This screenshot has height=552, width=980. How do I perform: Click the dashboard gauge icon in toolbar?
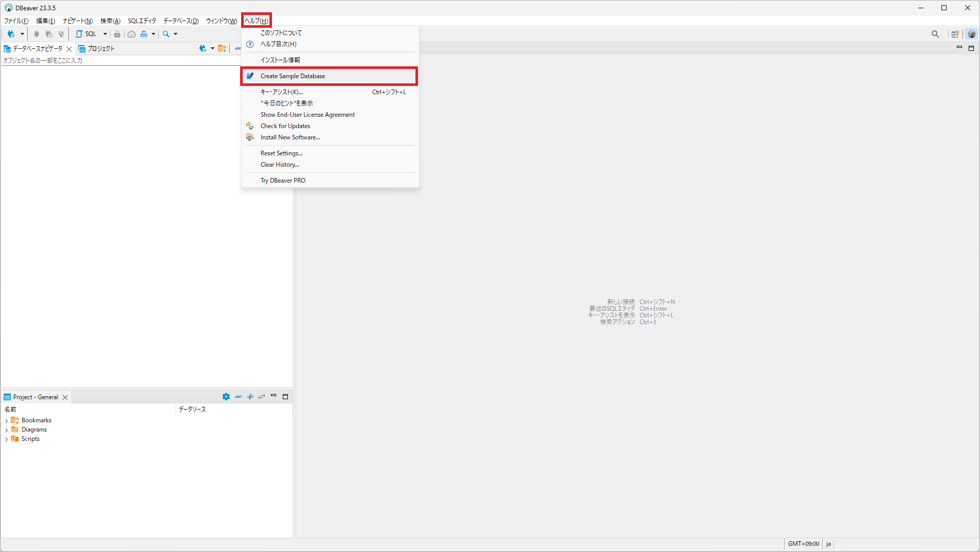[x=132, y=34]
